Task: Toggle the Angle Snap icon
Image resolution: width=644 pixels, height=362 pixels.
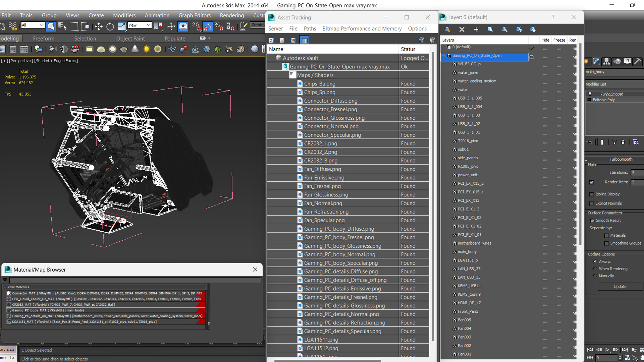Action: [208, 26]
